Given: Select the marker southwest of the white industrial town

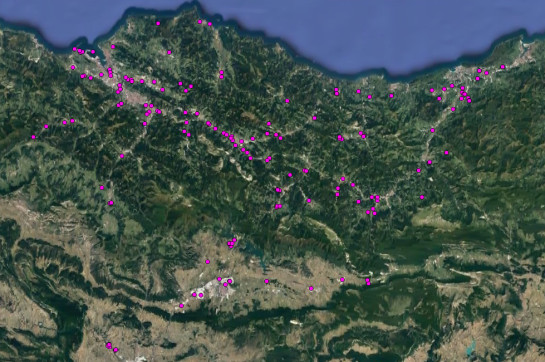Looking at the screenshot, I should click(181, 306).
